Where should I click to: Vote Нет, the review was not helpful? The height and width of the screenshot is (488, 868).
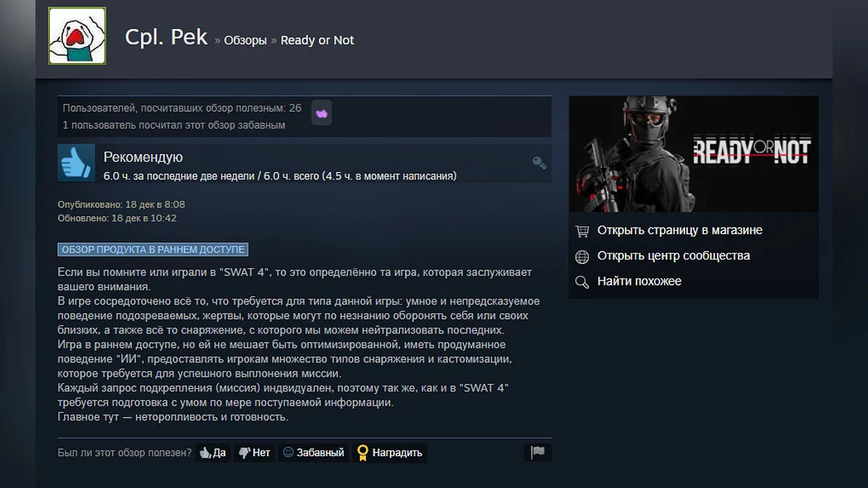pos(254,453)
